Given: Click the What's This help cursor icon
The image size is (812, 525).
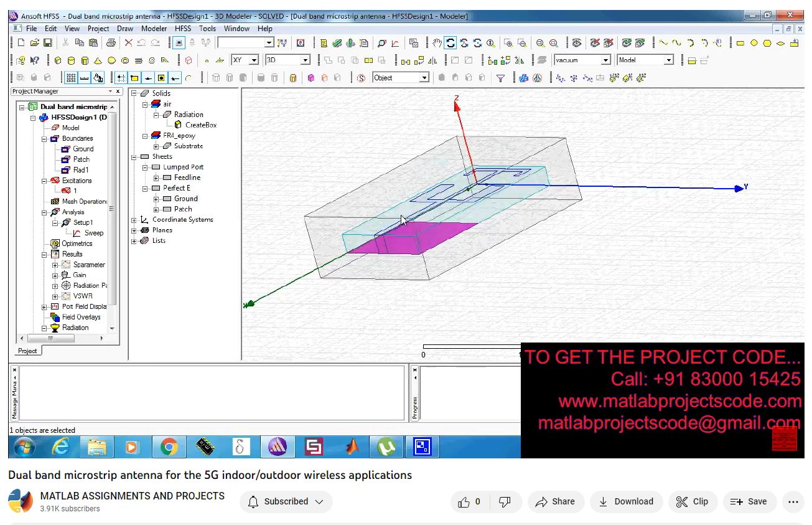Looking at the screenshot, I should 35,60.
